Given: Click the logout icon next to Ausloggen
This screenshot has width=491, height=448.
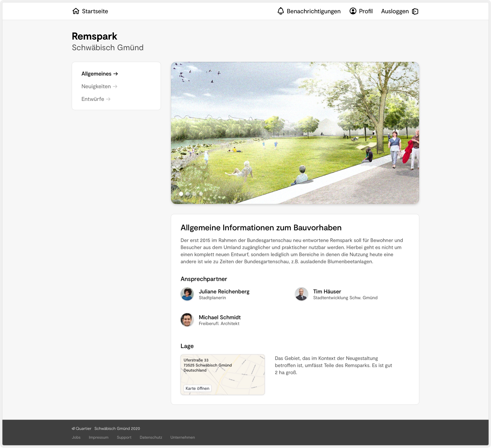Looking at the screenshot, I should (415, 11).
